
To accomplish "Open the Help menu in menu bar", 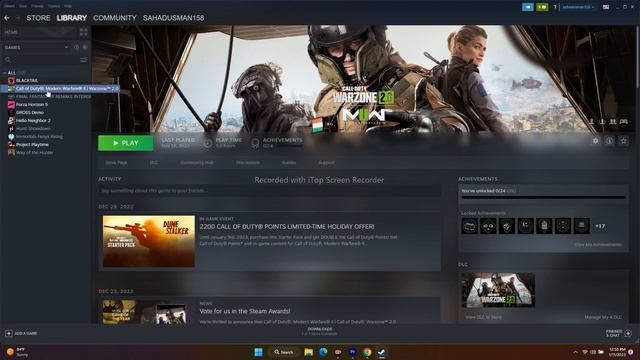I will 68,6.
